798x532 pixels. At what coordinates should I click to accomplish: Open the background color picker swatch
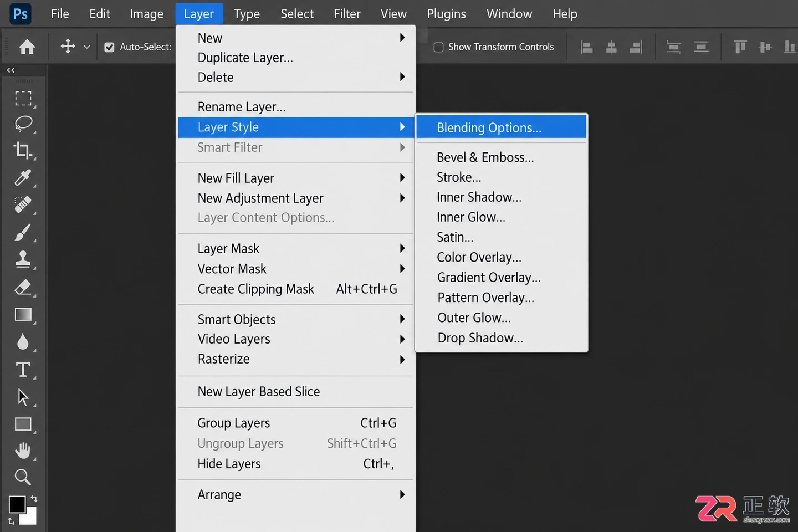31,519
